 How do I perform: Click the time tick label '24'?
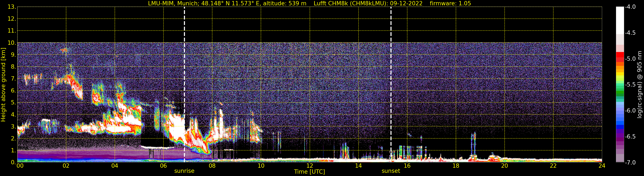click(602, 166)
